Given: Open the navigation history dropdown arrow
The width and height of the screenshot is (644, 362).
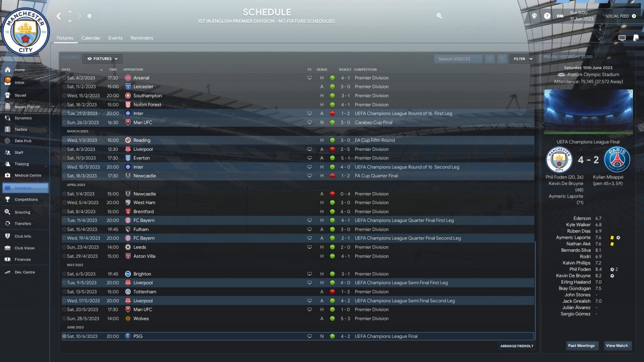Looking at the screenshot, I should pyautogui.click(x=89, y=16).
